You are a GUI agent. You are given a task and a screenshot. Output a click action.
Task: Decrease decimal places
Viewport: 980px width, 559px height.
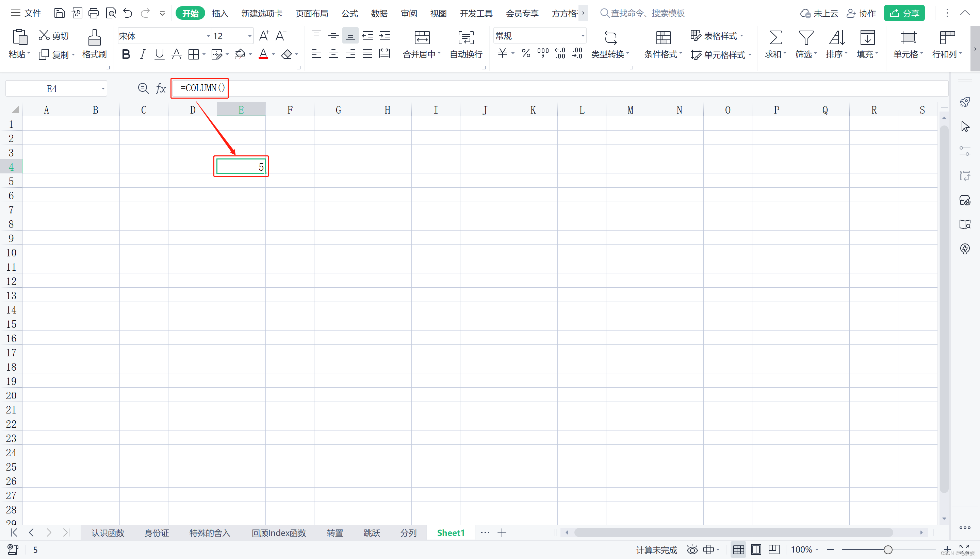577,53
